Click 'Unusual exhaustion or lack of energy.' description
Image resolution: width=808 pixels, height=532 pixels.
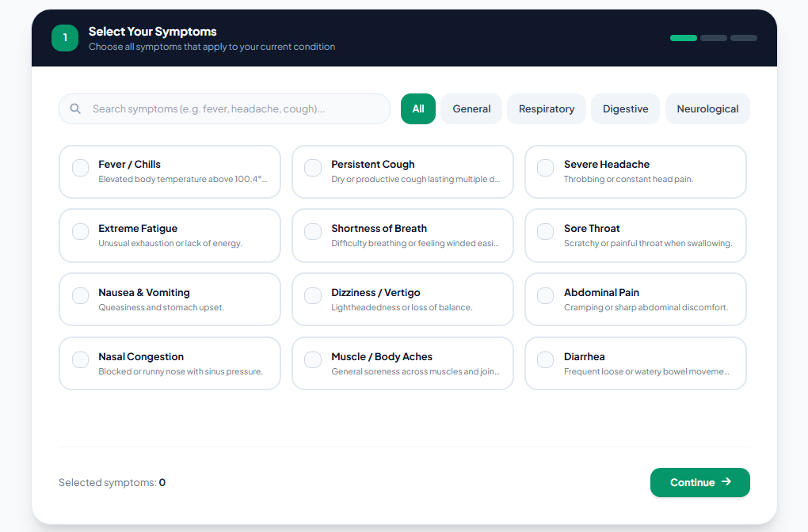(x=170, y=243)
